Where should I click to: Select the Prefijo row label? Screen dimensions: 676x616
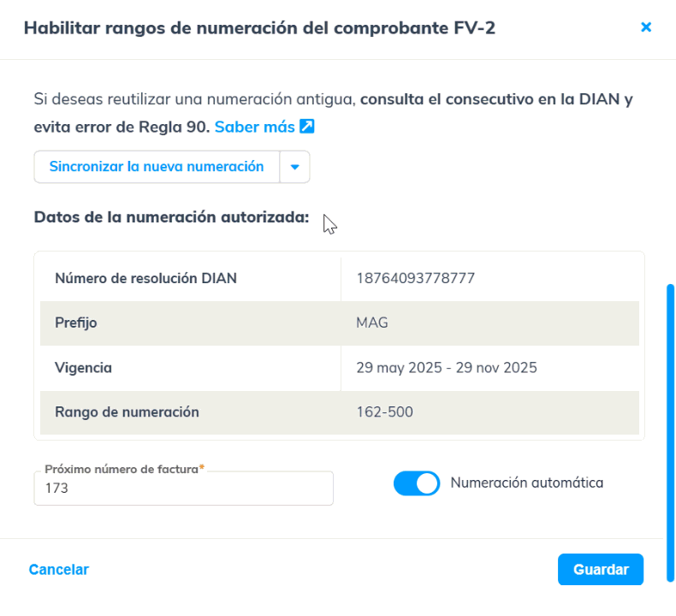(76, 323)
